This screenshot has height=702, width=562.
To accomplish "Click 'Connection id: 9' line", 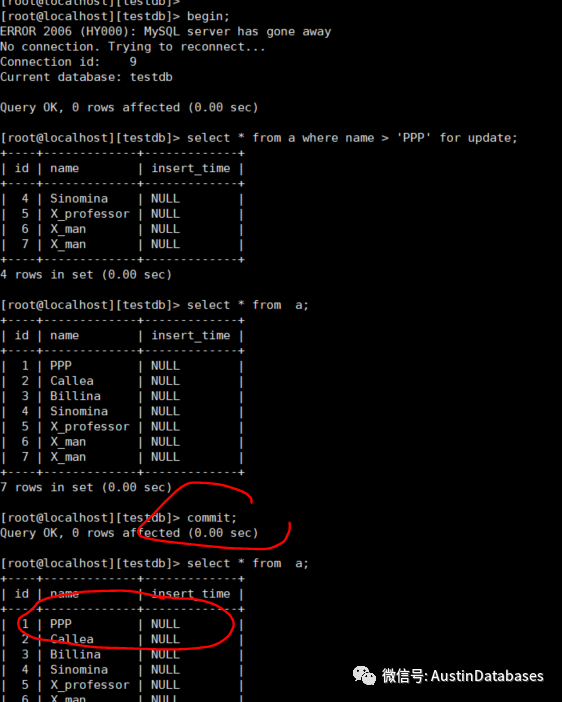I will click(69, 62).
